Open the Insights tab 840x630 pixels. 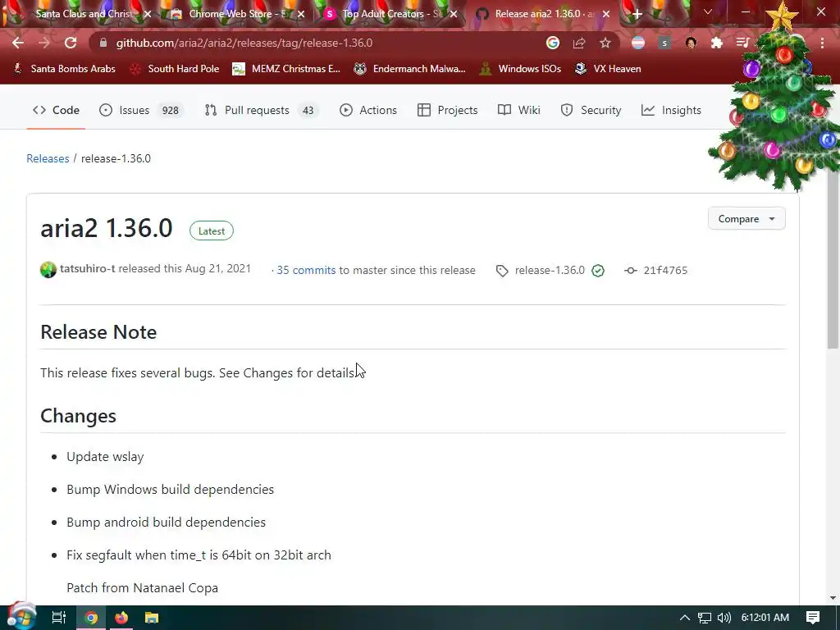671,111
